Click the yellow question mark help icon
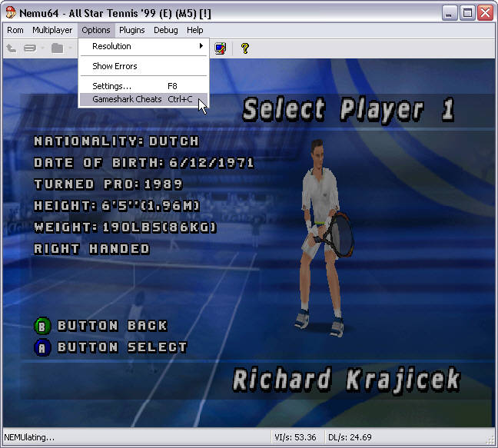This screenshot has width=498, height=448. point(245,48)
